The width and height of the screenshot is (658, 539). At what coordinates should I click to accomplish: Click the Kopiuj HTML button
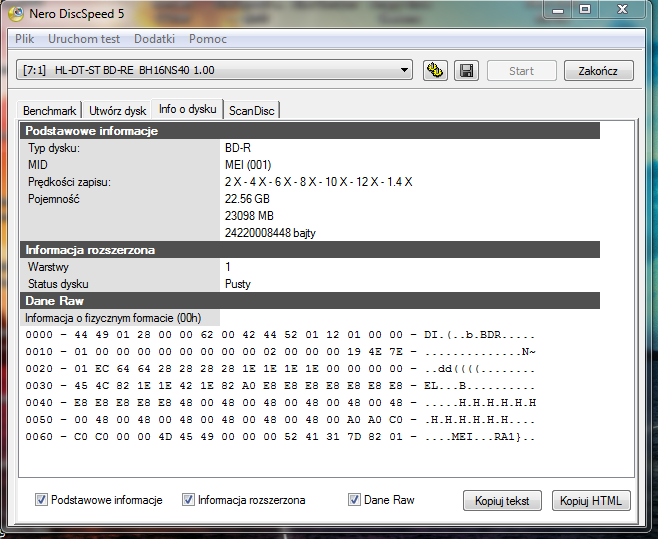coord(591,500)
